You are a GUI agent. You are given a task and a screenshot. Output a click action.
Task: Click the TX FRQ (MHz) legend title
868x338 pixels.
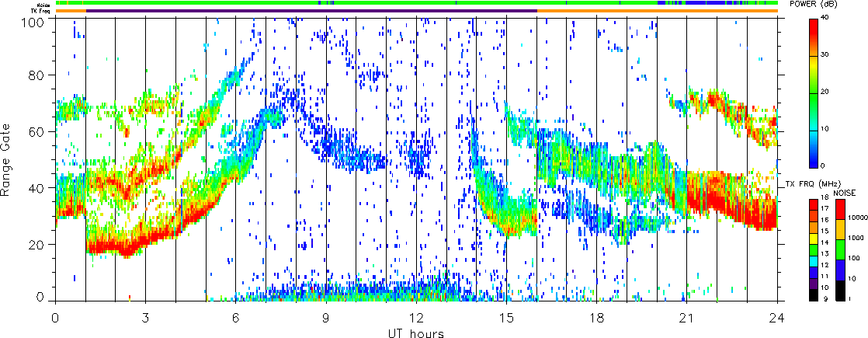point(813,184)
